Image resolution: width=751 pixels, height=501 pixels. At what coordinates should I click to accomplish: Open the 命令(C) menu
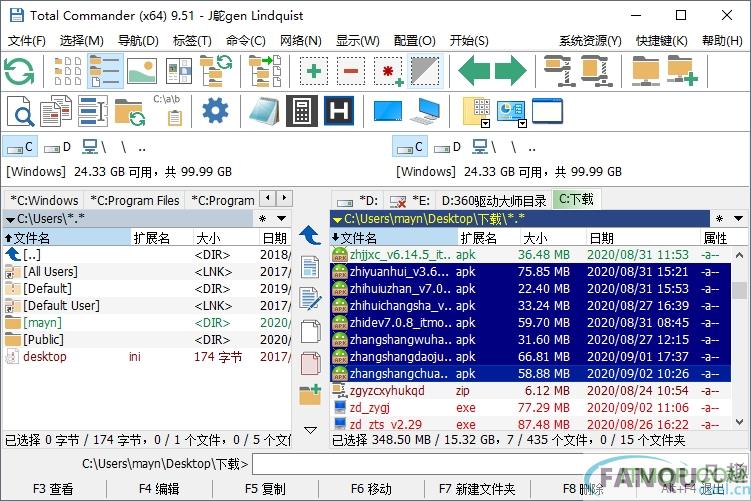click(246, 41)
